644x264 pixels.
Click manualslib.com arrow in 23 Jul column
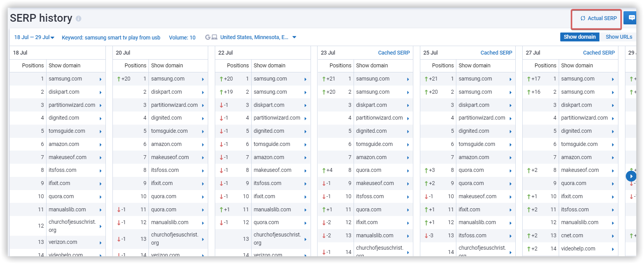coord(408,236)
